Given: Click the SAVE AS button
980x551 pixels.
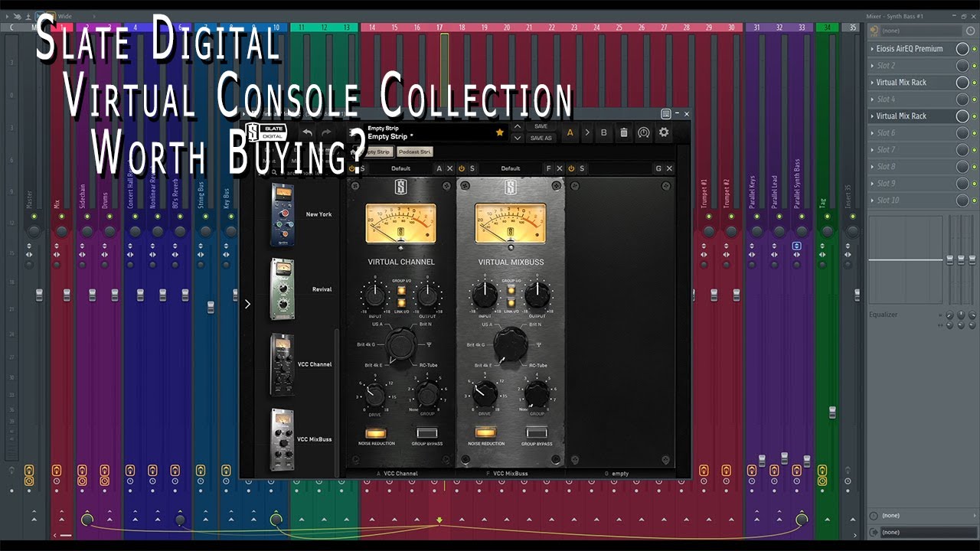Looking at the screenshot, I should tap(541, 138).
